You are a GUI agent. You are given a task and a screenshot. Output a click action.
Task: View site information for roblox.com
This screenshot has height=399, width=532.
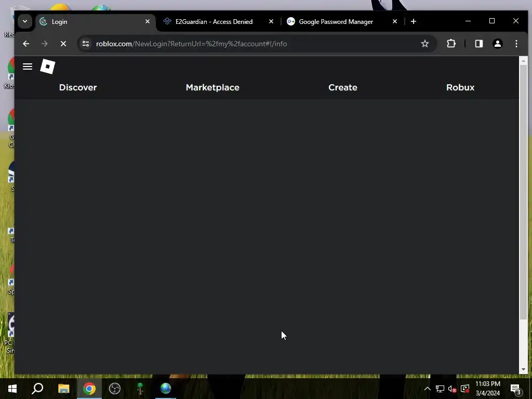tap(86, 44)
